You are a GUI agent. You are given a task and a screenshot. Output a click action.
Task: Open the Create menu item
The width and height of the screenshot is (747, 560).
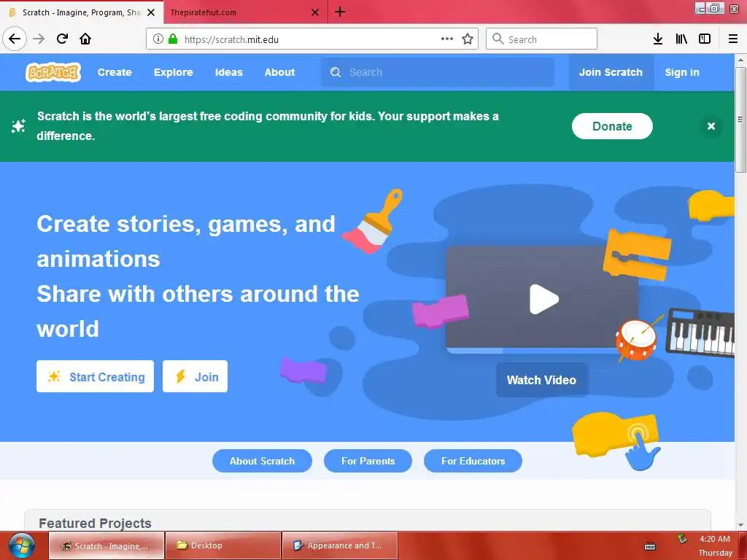(x=115, y=72)
